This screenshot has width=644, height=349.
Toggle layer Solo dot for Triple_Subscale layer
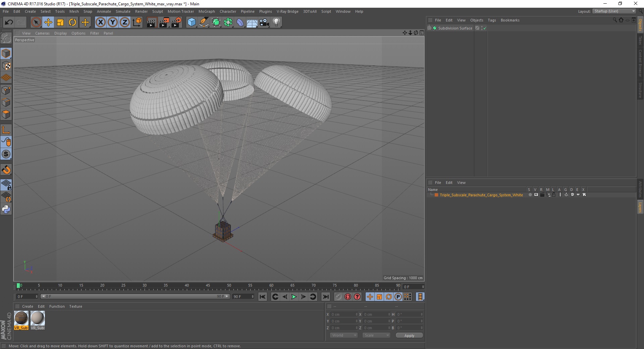tap(530, 195)
